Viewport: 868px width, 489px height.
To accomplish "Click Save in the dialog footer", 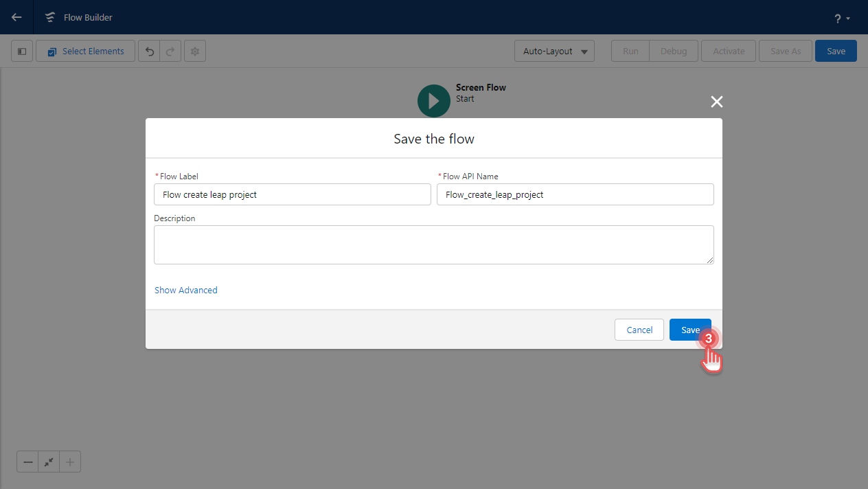I will click(x=690, y=330).
